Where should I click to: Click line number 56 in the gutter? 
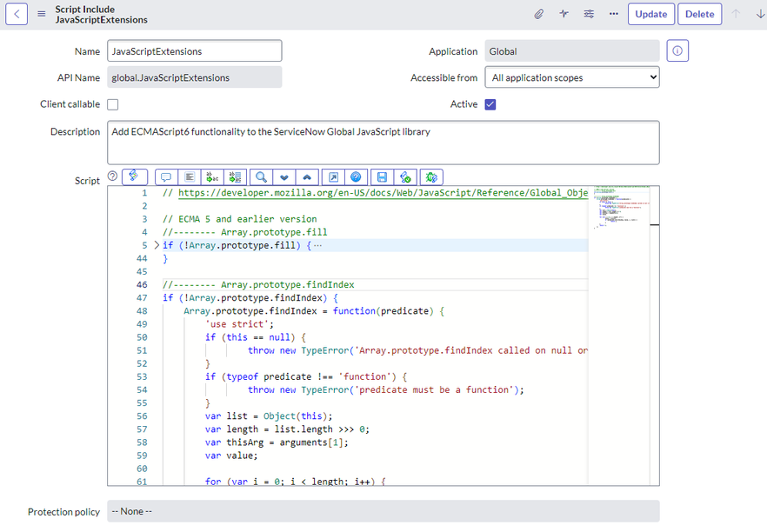tap(142, 416)
